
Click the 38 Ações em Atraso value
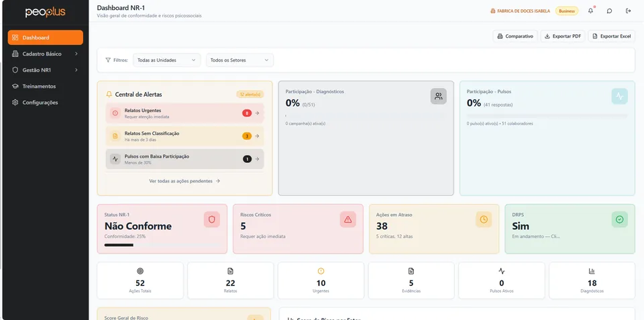[x=382, y=226]
